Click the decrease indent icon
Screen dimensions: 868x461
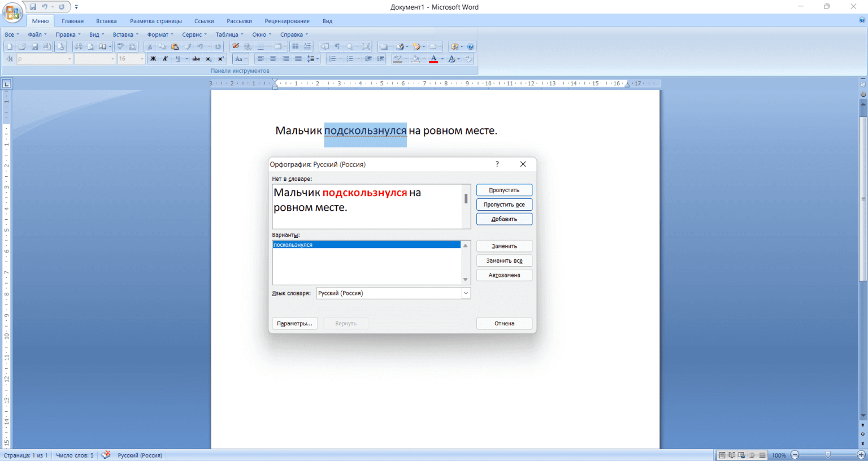click(368, 59)
